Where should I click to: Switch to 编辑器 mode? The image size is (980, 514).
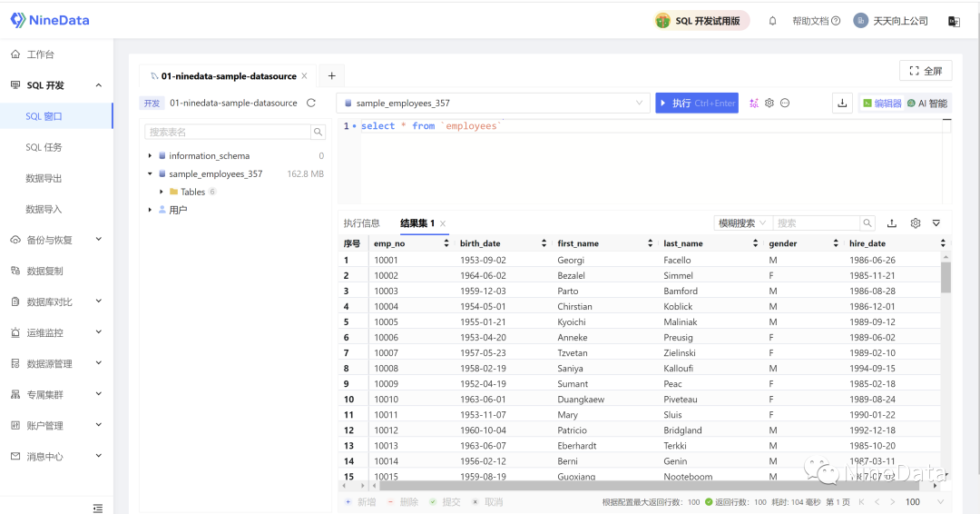(x=882, y=104)
